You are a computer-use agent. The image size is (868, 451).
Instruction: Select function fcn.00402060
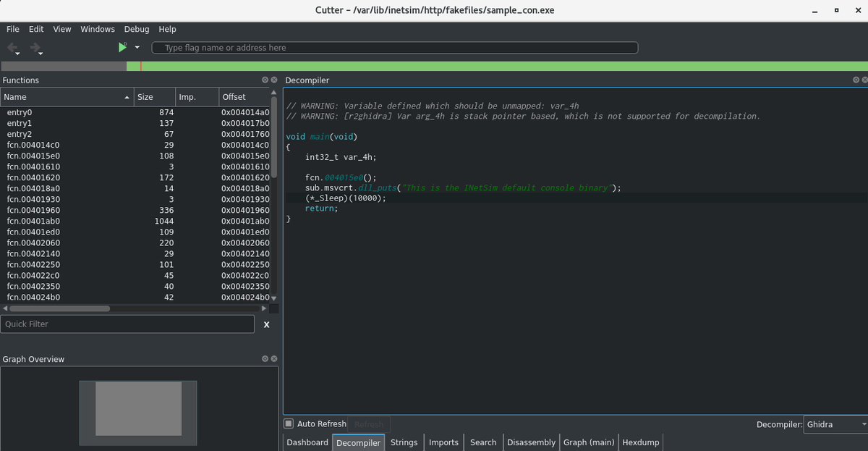135,243
